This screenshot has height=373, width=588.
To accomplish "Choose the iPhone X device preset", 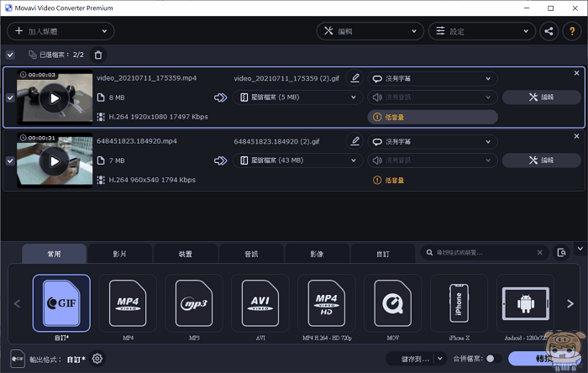I will click(459, 303).
